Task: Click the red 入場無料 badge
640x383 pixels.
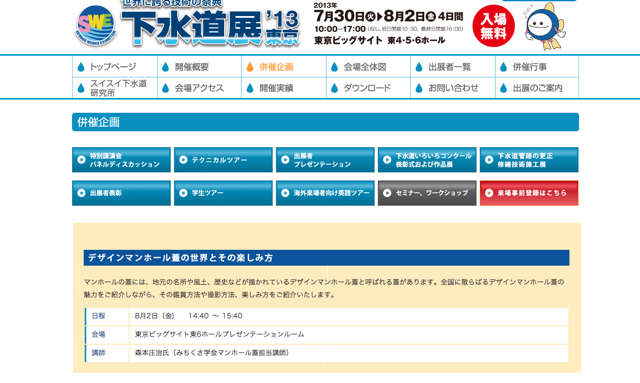Action: pos(493,26)
